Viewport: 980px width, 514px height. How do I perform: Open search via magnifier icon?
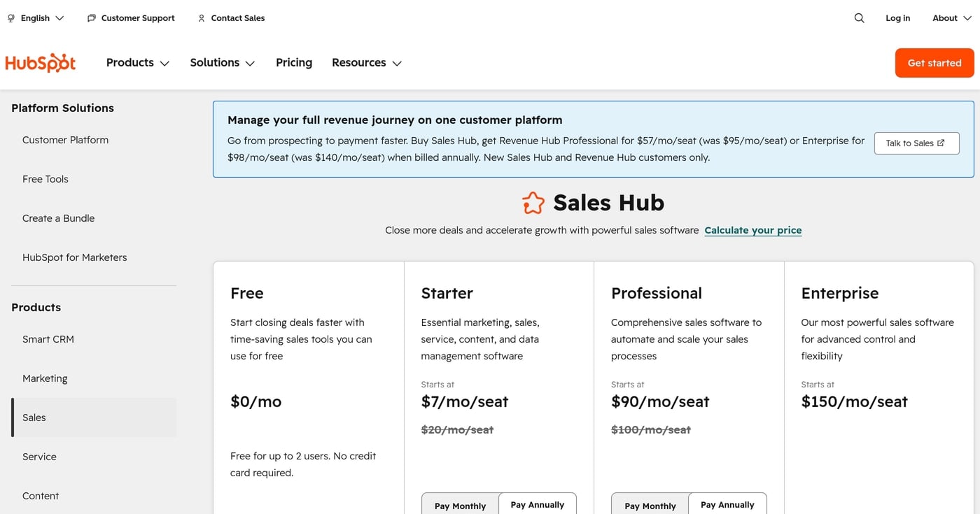[859, 18]
